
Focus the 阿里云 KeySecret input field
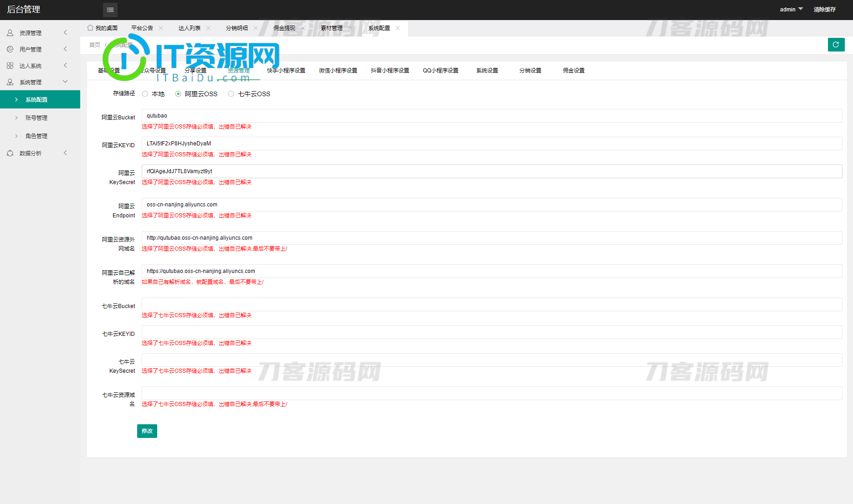click(x=492, y=171)
